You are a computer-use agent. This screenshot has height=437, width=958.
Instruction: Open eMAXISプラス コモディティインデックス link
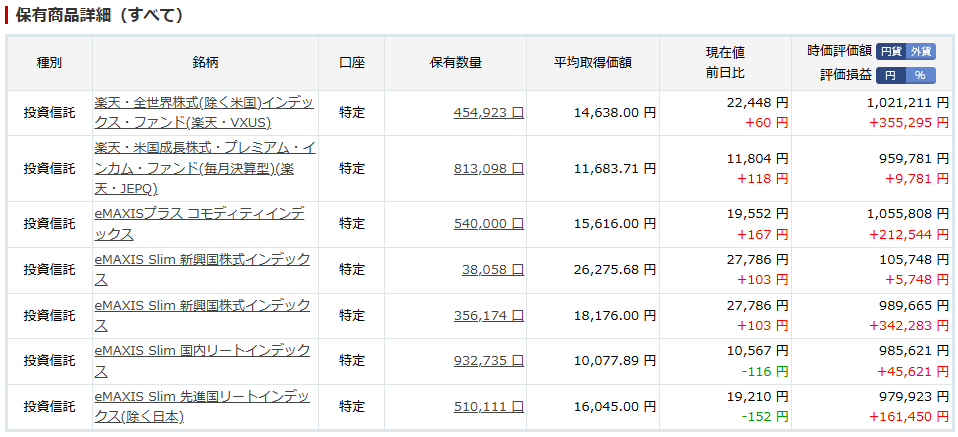(200, 224)
